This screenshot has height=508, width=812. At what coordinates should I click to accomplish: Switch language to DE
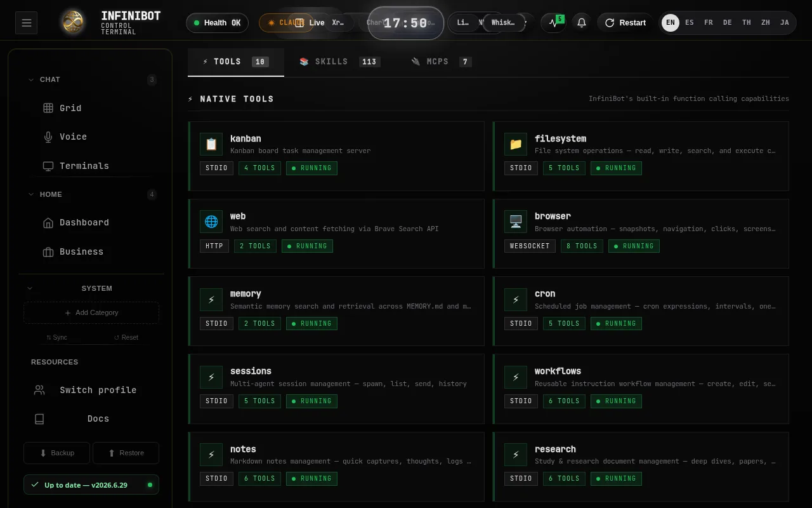point(728,23)
